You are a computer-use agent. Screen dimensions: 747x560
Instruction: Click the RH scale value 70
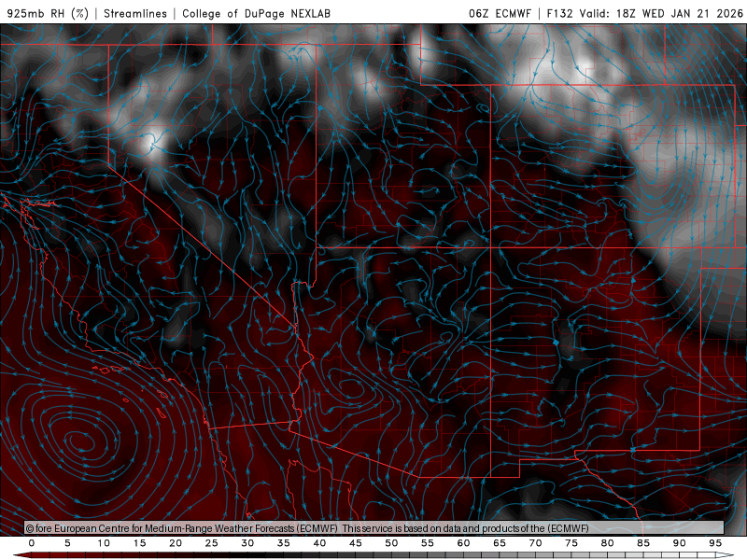click(x=535, y=543)
